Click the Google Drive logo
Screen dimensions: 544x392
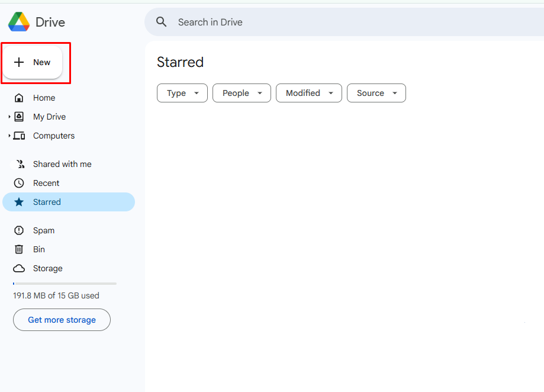click(20, 21)
